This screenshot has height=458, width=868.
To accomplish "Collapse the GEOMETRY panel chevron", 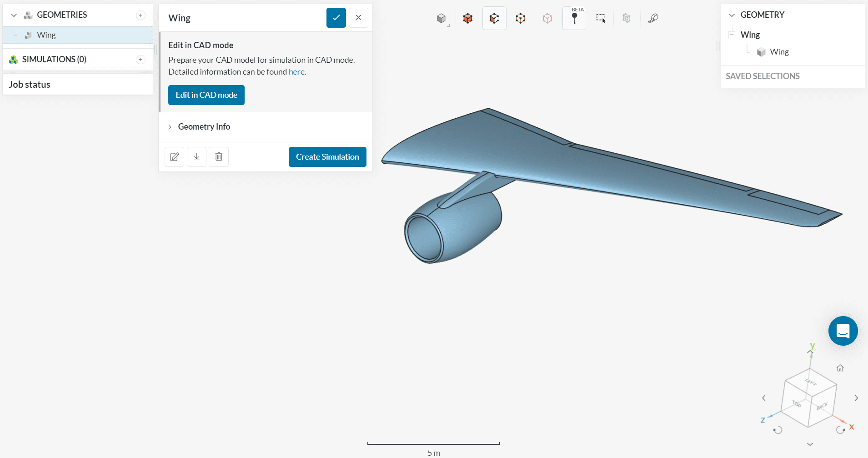I will 732,15.
